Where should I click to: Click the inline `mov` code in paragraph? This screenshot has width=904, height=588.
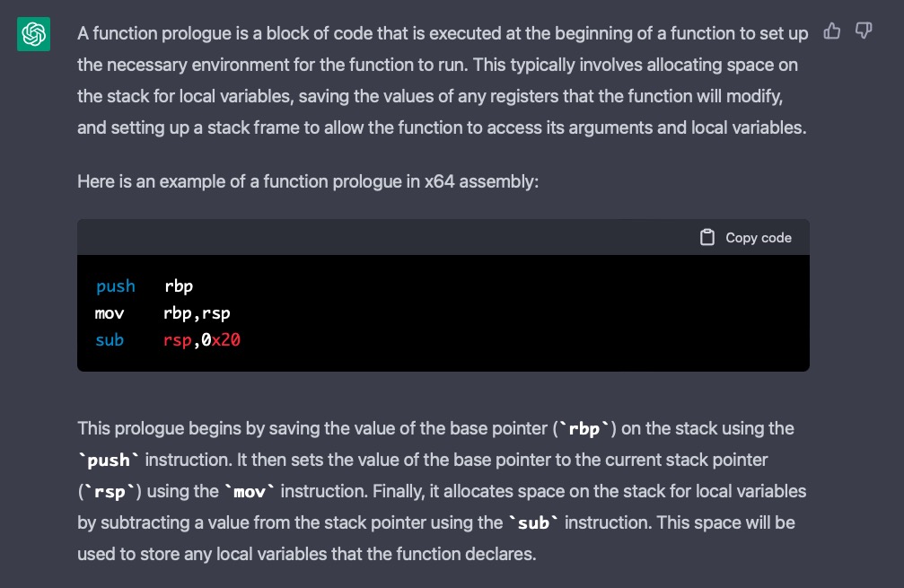[x=249, y=492]
